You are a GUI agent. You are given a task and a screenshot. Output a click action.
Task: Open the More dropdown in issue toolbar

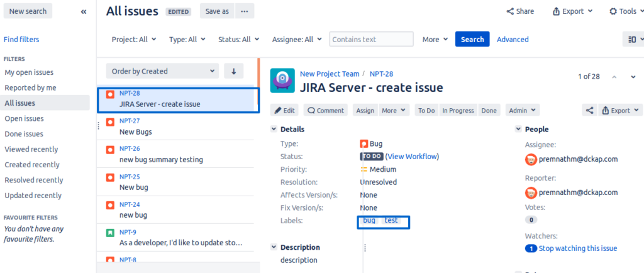pyautogui.click(x=394, y=111)
